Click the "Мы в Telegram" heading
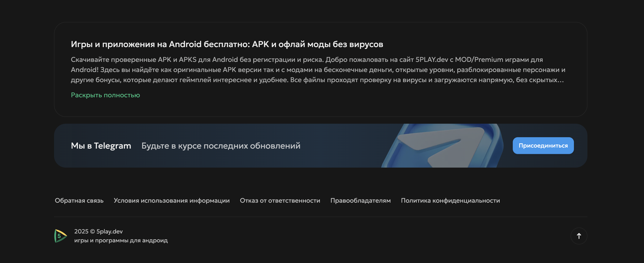644x263 pixels. (101, 146)
